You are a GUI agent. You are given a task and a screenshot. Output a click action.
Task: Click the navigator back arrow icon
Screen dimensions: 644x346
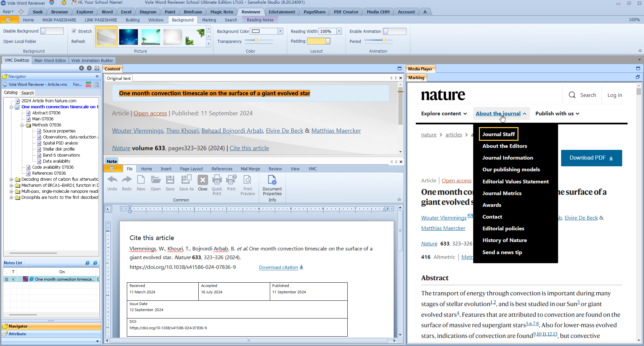(82, 68)
